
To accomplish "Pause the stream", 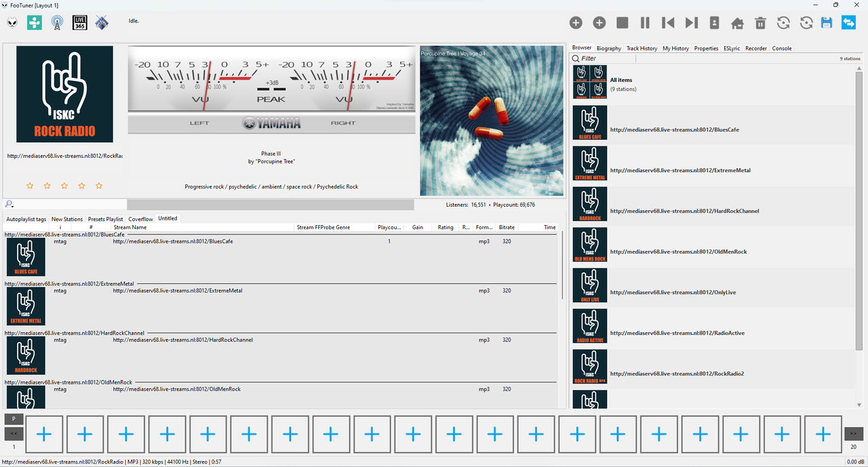I will (645, 23).
